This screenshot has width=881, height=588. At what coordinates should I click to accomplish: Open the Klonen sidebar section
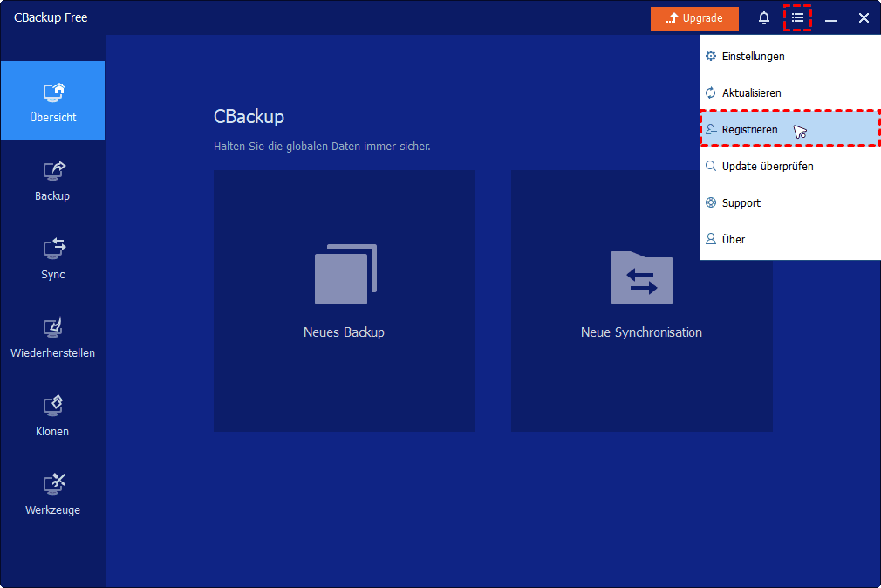click(x=52, y=415)
